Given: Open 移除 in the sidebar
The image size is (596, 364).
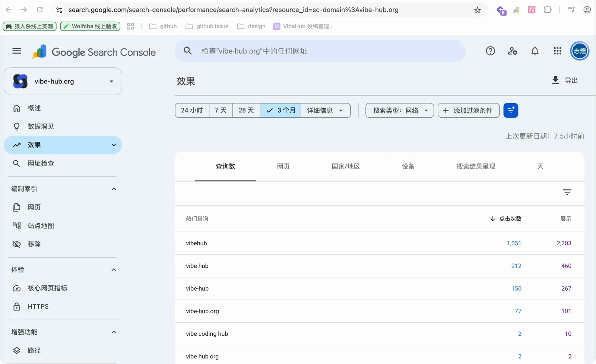Looking at the screenshot, I should click(x=63, y=244).
